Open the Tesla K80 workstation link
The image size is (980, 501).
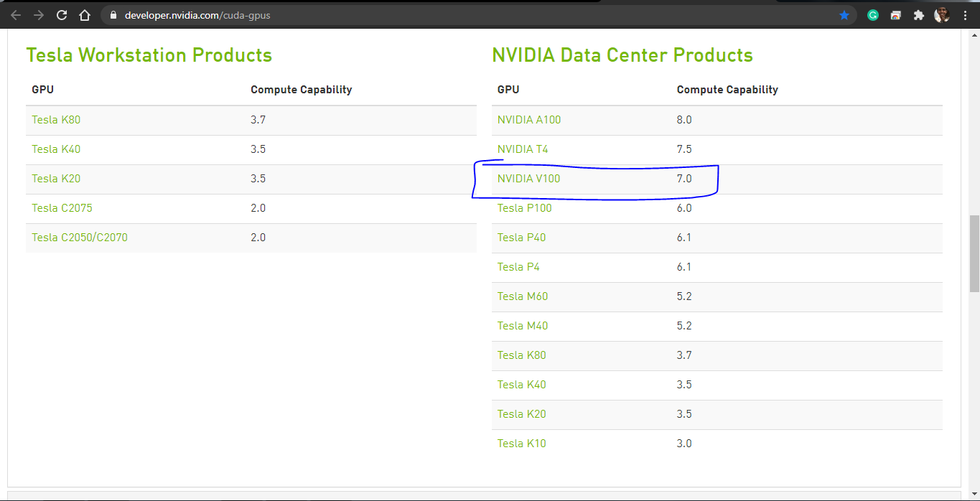point(56,120)
